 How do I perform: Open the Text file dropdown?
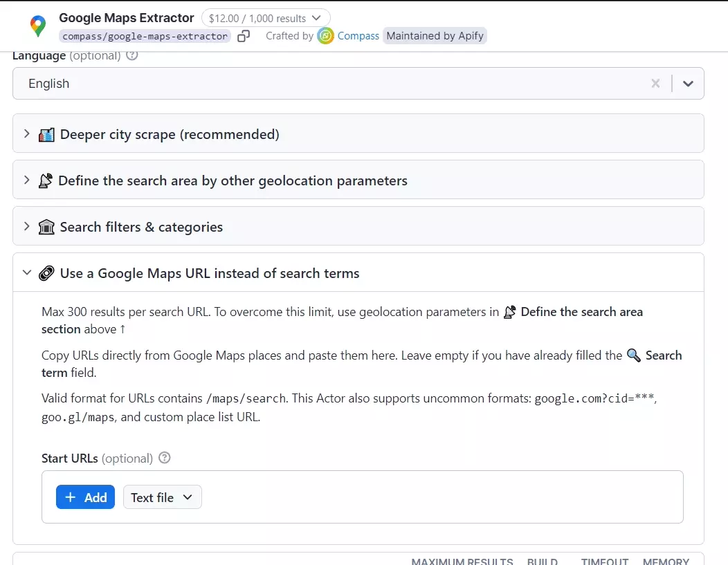pos(162,497)
